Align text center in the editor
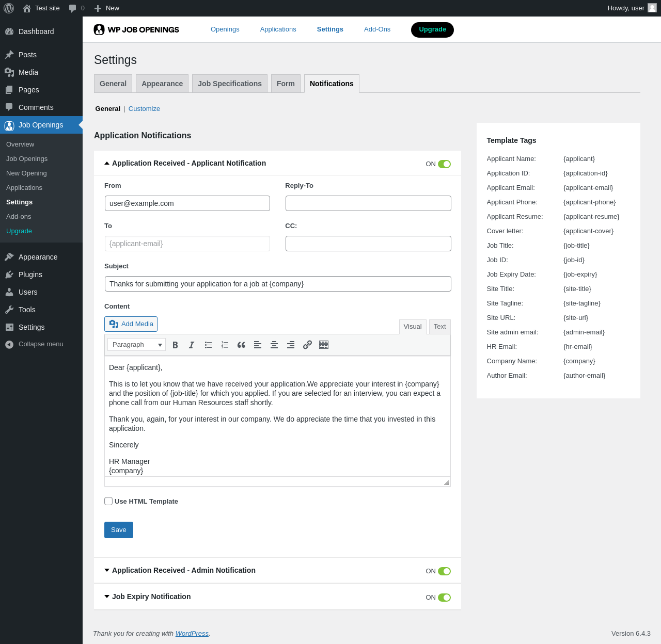The width and height of the screenshot is (661, 644). [274, 345]
